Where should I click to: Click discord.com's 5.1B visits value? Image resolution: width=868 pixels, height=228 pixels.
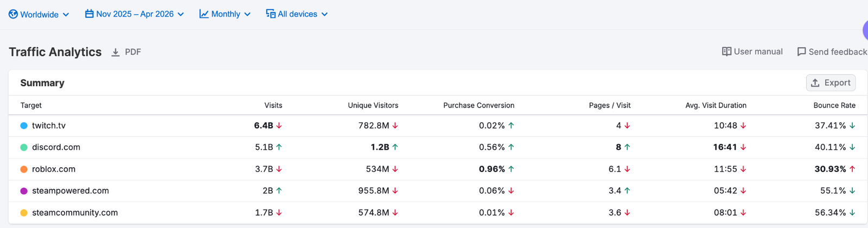tap(264, 147)
